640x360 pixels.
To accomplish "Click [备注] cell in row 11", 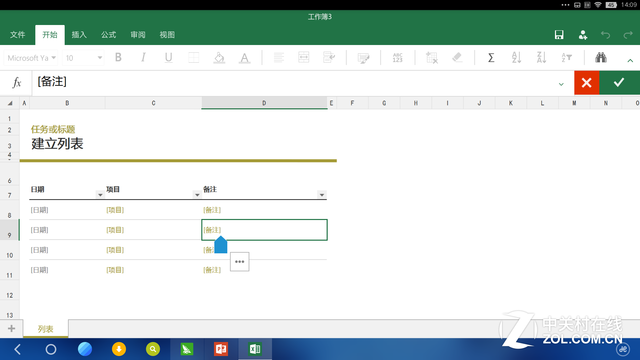I will coord(212,270).
